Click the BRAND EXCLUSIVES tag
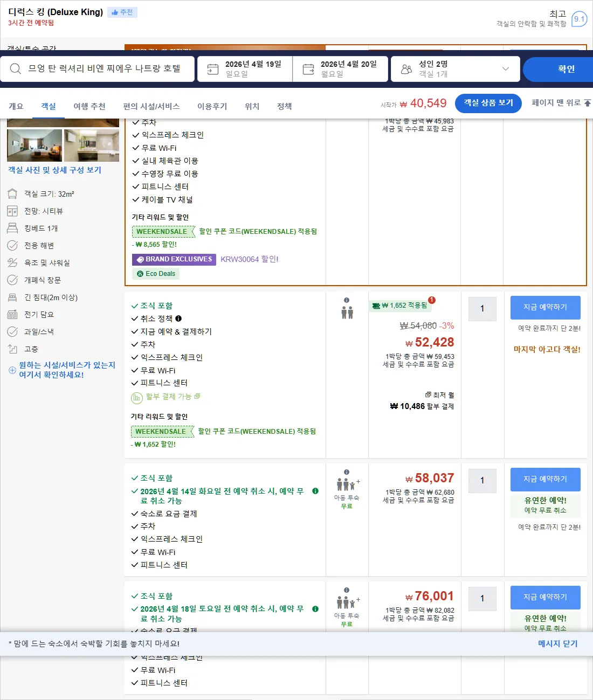Image resolution: width=593 pixels, height=700 pixels. (174, 259)
